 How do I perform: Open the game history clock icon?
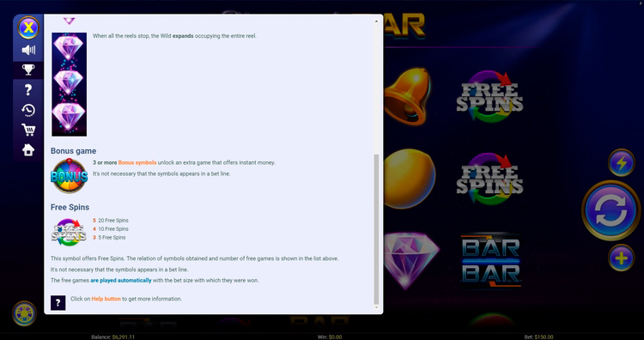(x=28, y=110)
